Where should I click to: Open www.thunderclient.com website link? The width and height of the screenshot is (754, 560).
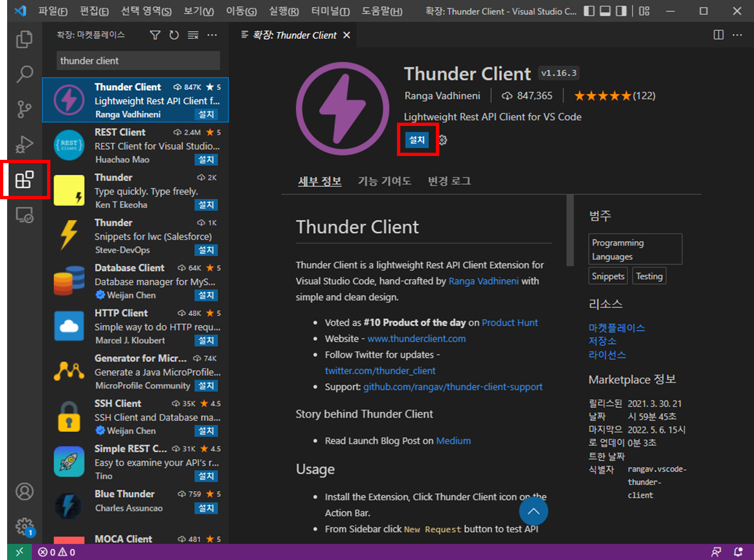pos(417,339)
